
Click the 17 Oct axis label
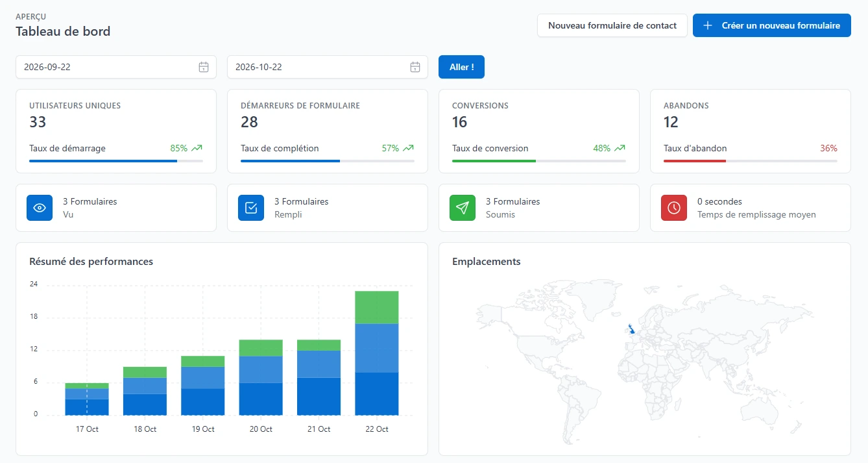coord(87,429)
